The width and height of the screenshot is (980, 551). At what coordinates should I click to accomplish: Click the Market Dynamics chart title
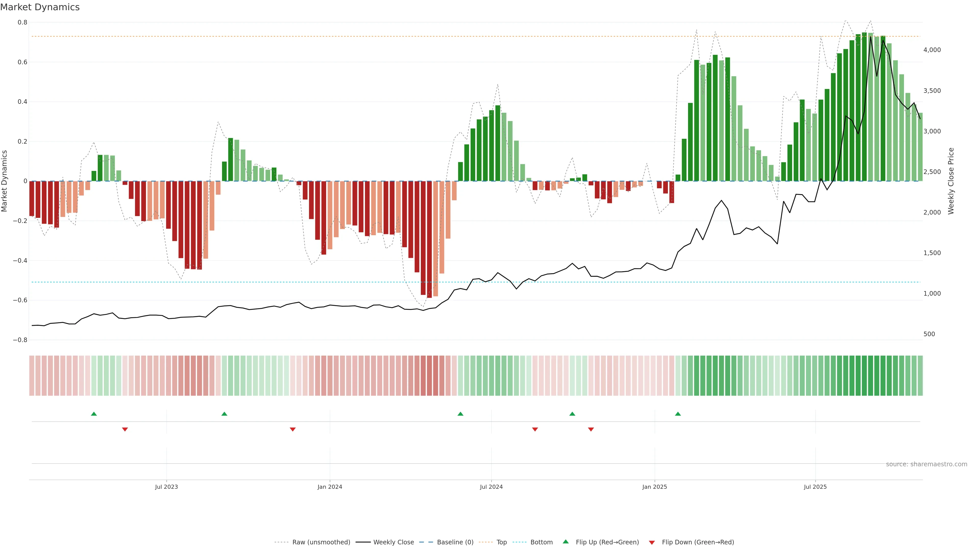pos(40,7)
